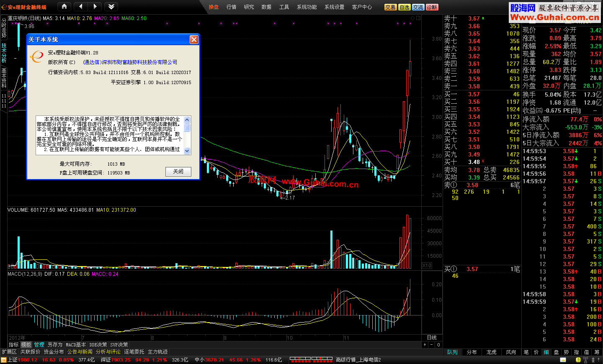Select the MACD基本 template
The width and height of the screenshot is (603, 364).
point(76,345)
